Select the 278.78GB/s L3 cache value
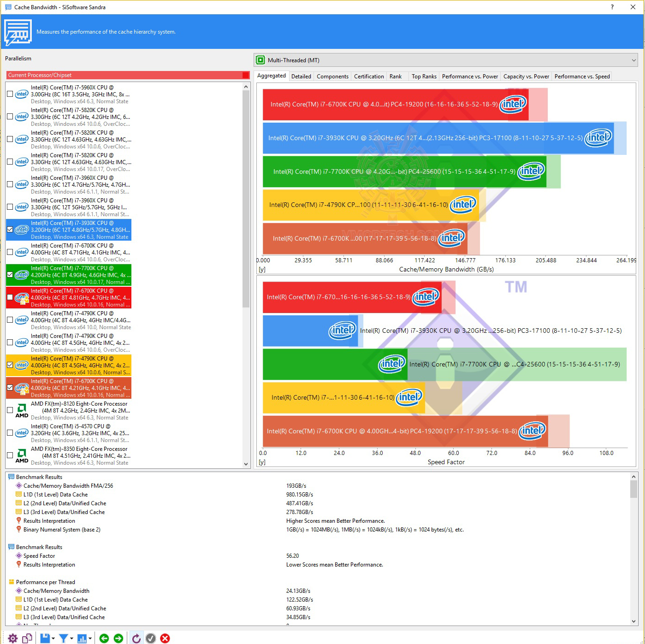The height and width of the screenshot is (644, 645). click(x=300, y=512)
